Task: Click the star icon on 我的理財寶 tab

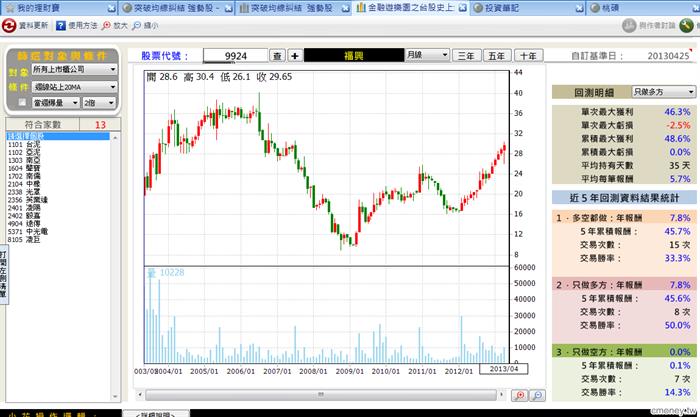Action: tap(10, 8)
